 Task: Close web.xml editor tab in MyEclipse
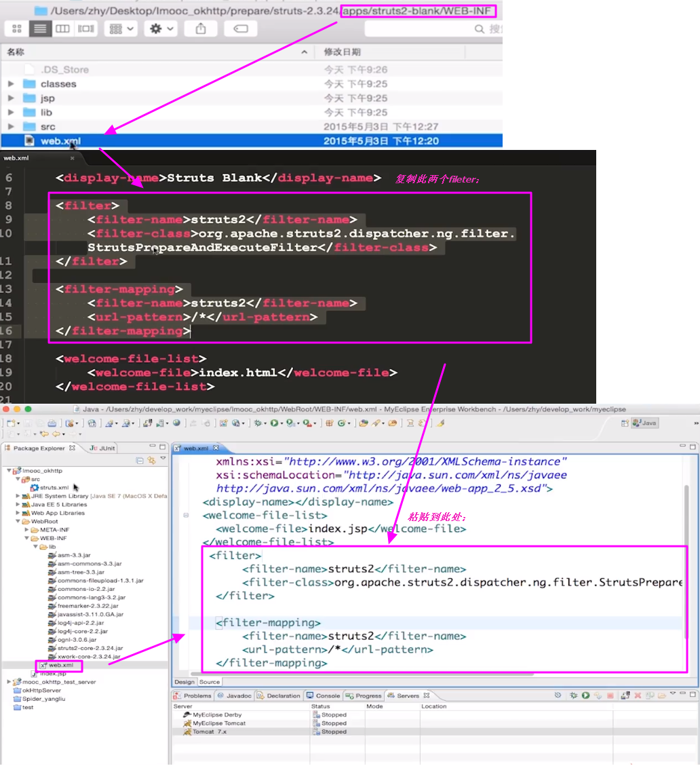(x=216, y=448)
